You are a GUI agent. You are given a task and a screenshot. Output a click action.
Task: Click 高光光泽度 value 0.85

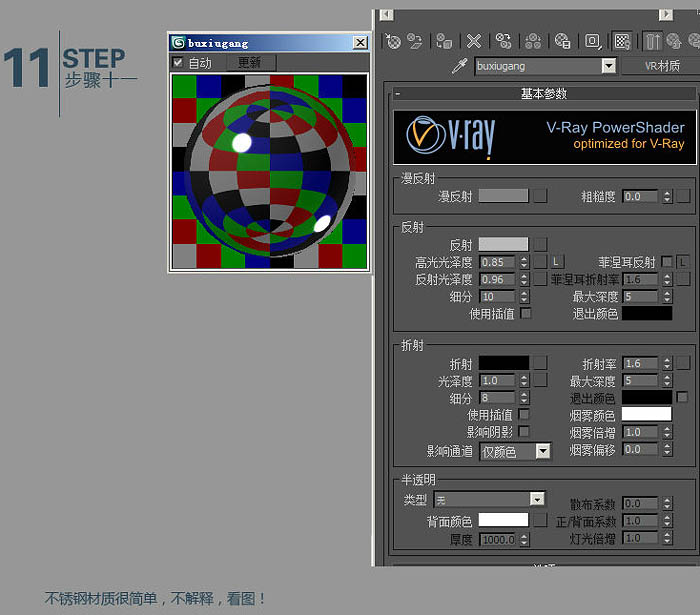(497, 262)
